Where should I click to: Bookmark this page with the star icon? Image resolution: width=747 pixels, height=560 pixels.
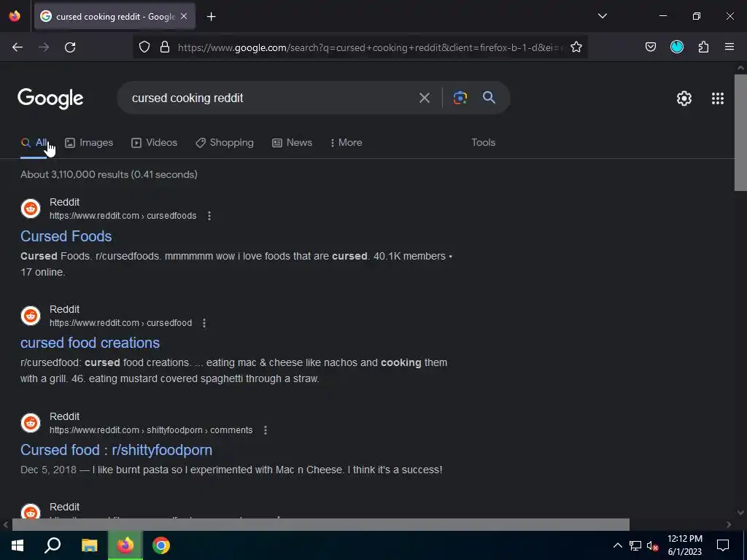coord(576,47)
